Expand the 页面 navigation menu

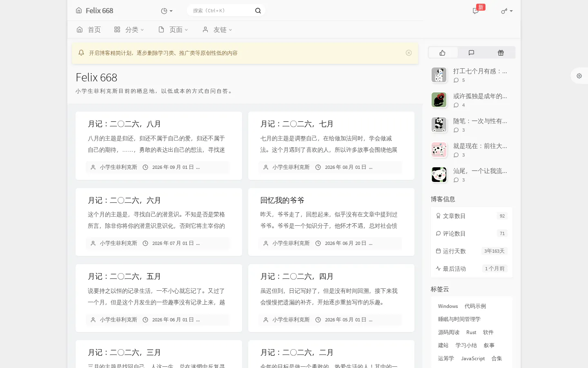(x=173, y=29)
